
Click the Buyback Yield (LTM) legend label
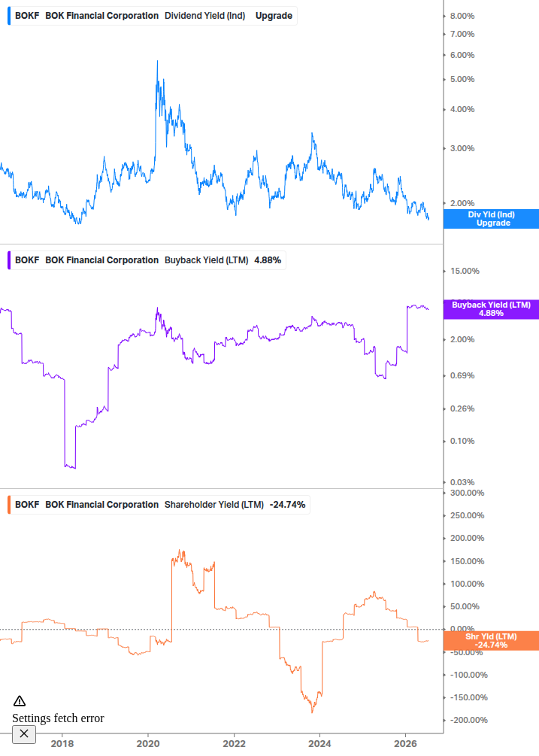coord(206,260)
